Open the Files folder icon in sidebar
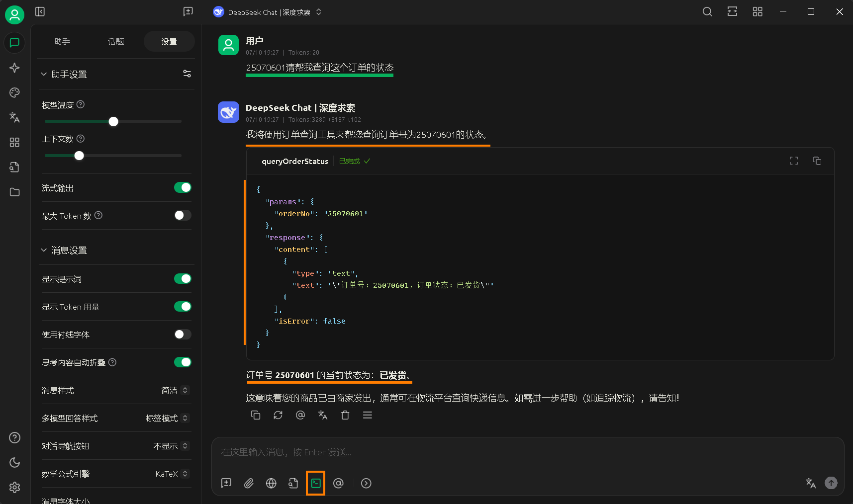This screenshot has height=504, width=853. 14,192
